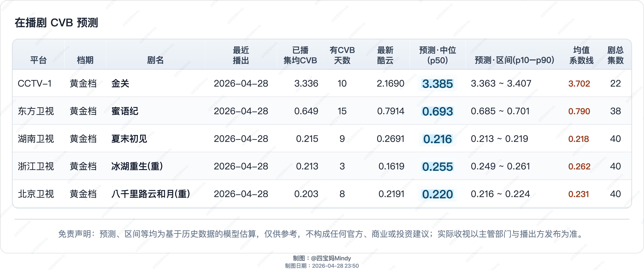The image size is (644, 270).
Task: Click the credit 制图：@四宝妈Mindy
Action: coord(322,258)
